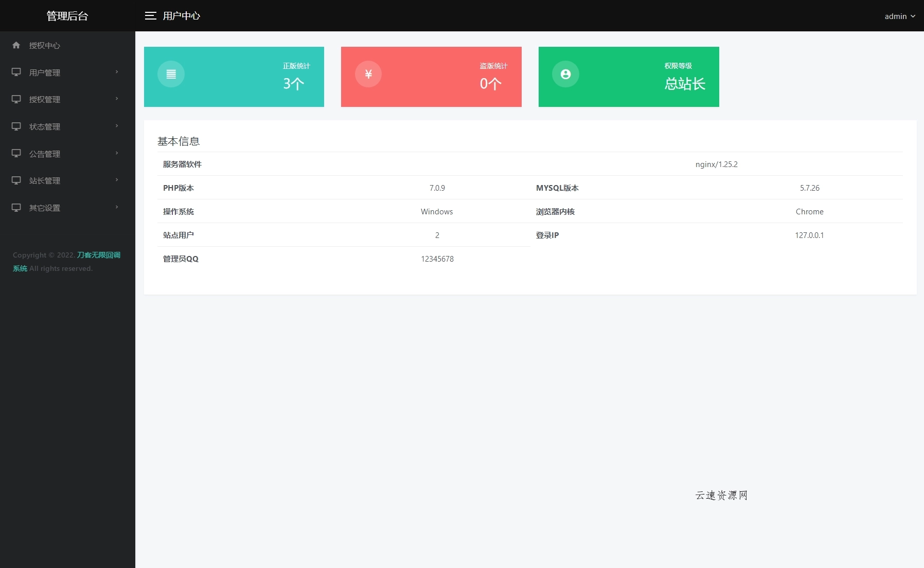Image resolution: width=924 pixels, height=568 pixels.
Task: Click the hamburger menu icon in the header
Action: [x=151, y=15]
